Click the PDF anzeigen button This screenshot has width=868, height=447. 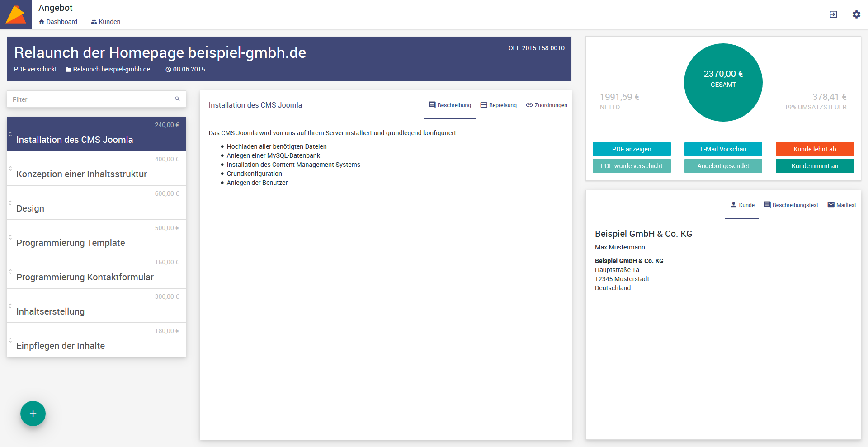[632, 149]
